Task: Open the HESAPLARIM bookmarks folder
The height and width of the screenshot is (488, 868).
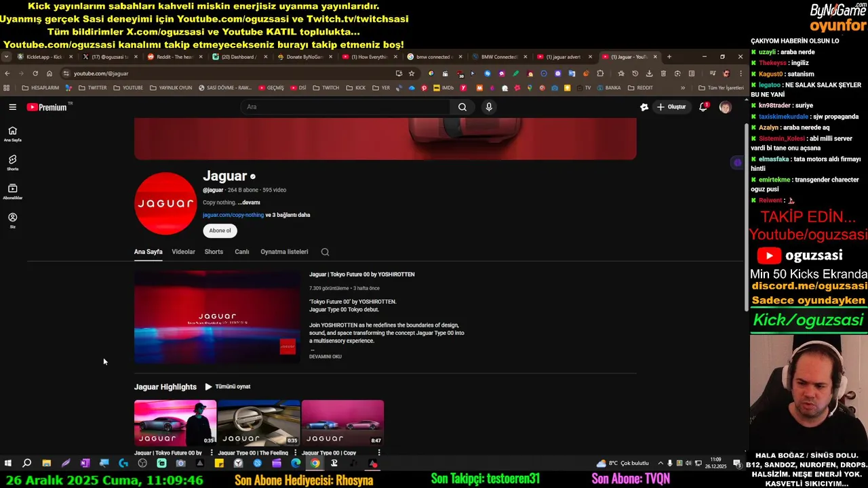Action: point(40,88)
